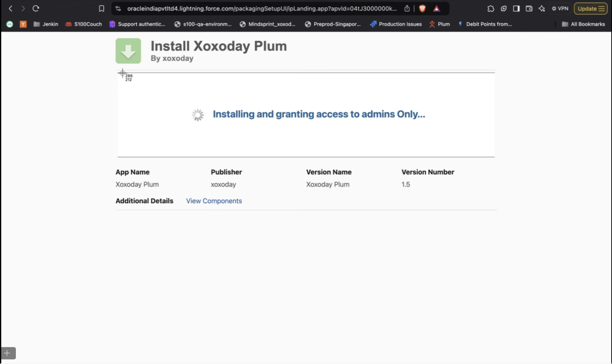Viewport: 612px width, 364px height.
Task: Open the orange Y bookmark
Action: tap(23, 24)
